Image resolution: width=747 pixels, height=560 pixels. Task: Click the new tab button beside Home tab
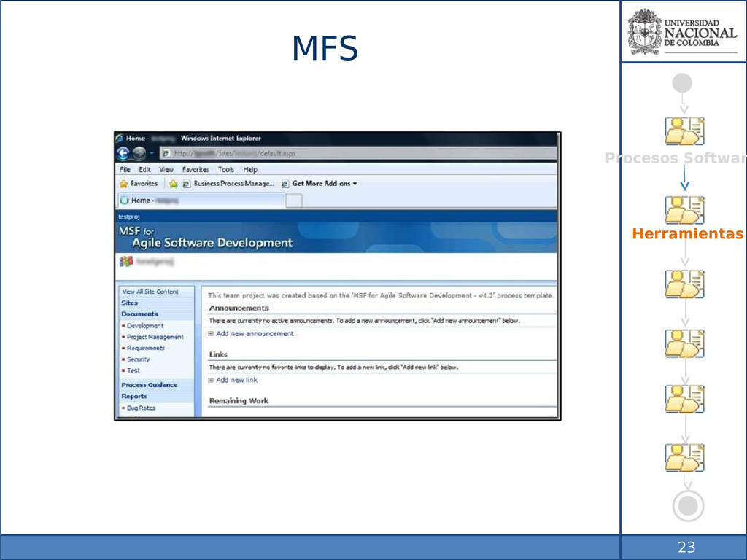click(293, 201)
